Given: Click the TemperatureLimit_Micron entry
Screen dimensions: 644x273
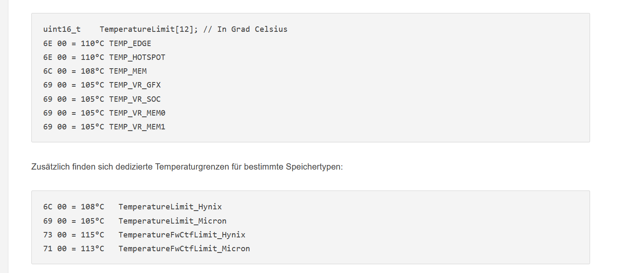Looking at the screenshot, I should pyautogui.click(x=172, y=221).
